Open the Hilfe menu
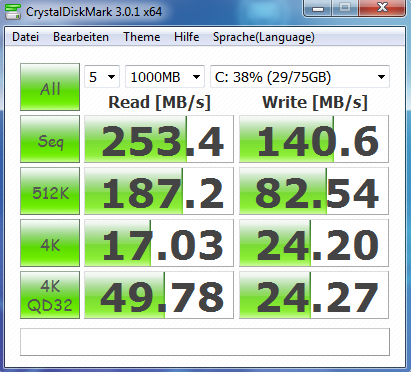 [x=187, y=37]
